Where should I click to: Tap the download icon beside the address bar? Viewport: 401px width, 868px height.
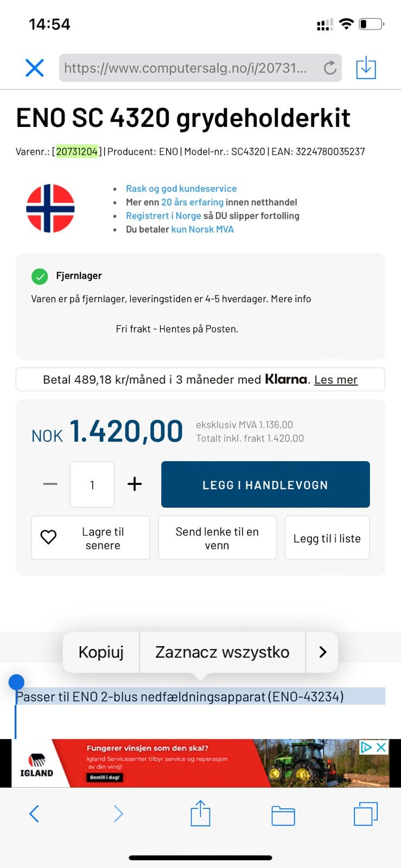[x=366, y=68]
